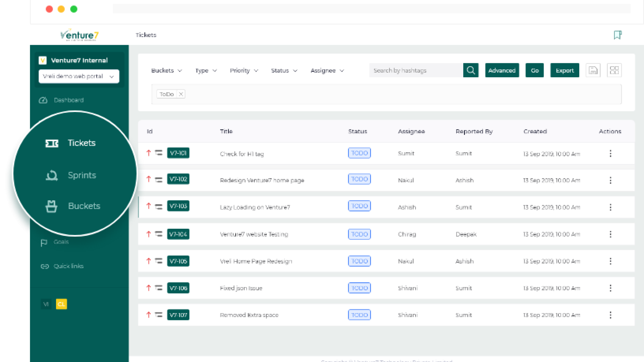Open Sprints in the sidebar menu
Screen dimensions: 644x362
(82, 175)
